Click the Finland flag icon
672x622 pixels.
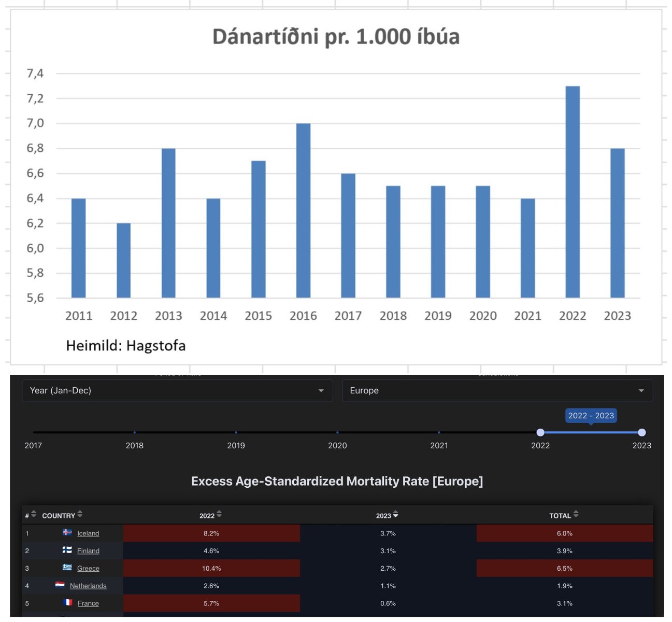click(x=67, y=550)
